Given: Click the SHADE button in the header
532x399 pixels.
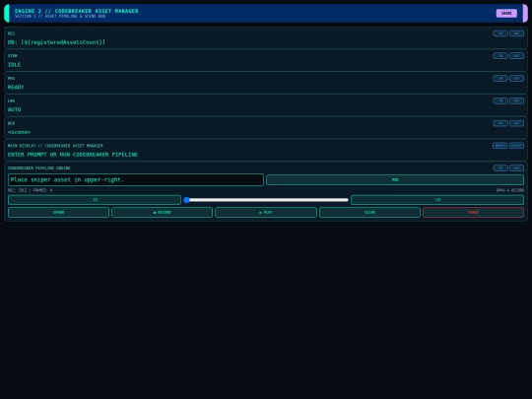Looking at the screenshot, I should click(506, 13).
